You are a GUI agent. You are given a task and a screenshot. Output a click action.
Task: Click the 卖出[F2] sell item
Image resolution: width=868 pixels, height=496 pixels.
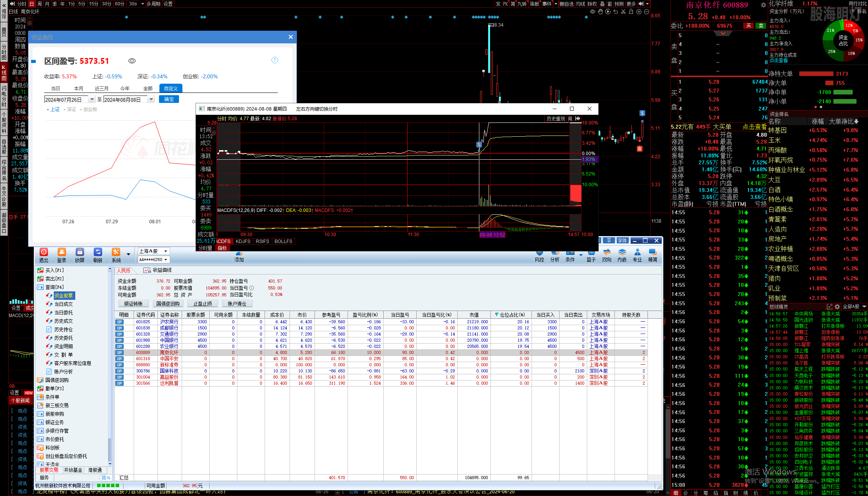pyautogui.click(x=51, y=279)
